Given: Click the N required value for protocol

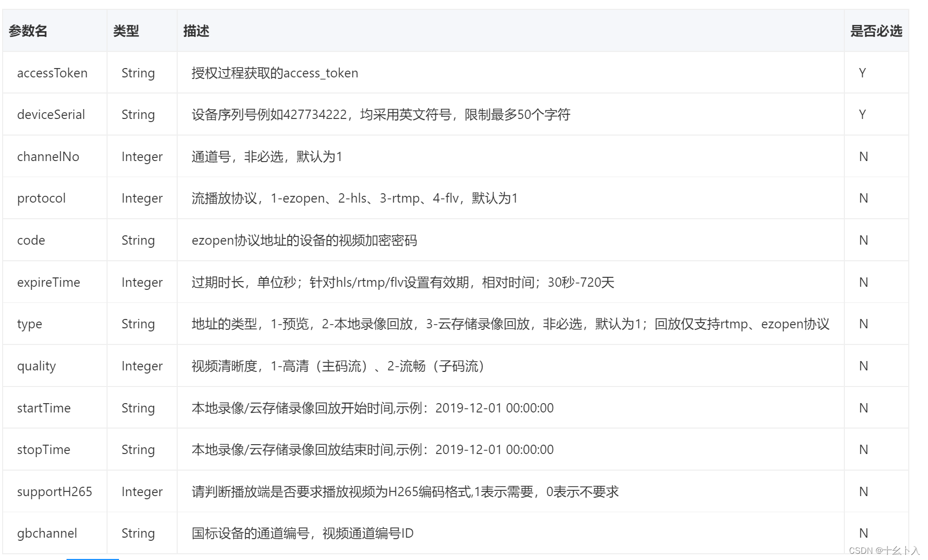Looking at the screenshot, I should (x=864, y=198).
